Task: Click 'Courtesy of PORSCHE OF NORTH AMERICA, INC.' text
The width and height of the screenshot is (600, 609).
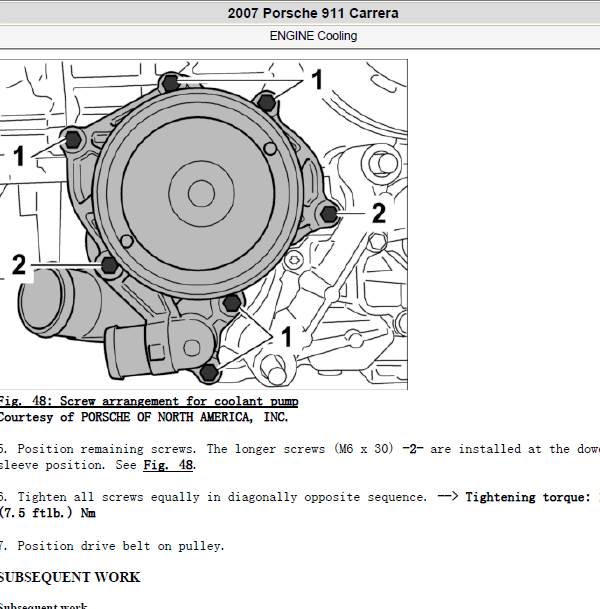Action: click(144, 417)
